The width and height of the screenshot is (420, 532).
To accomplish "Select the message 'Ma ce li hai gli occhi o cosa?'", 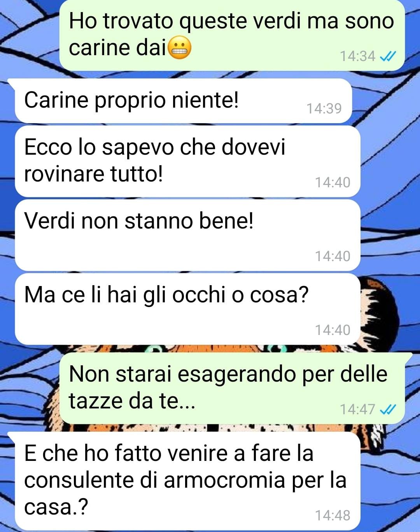I will (187, 309).
